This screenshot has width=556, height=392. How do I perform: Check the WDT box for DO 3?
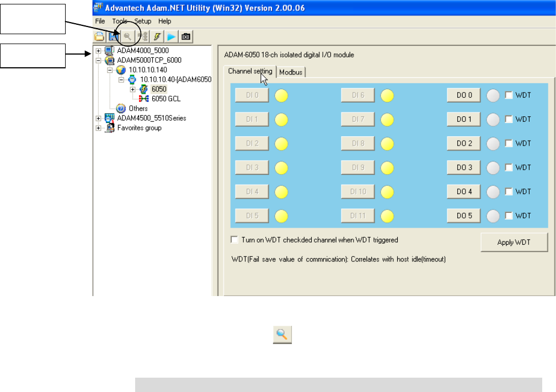pyautogui.click(x=509, y=167)
